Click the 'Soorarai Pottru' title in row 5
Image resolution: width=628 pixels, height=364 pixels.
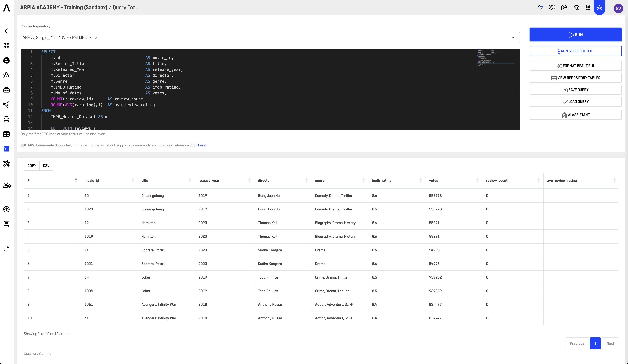[x=153, y=250]
